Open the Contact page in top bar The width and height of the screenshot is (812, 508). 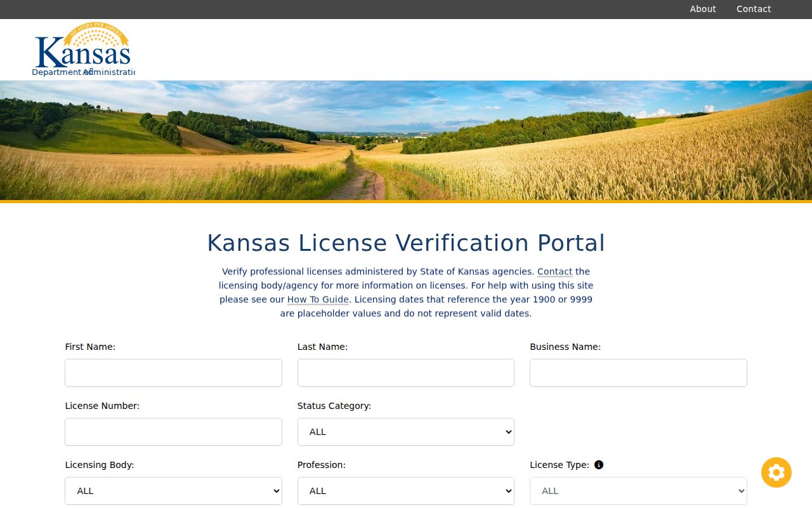[x=754, y=9]
